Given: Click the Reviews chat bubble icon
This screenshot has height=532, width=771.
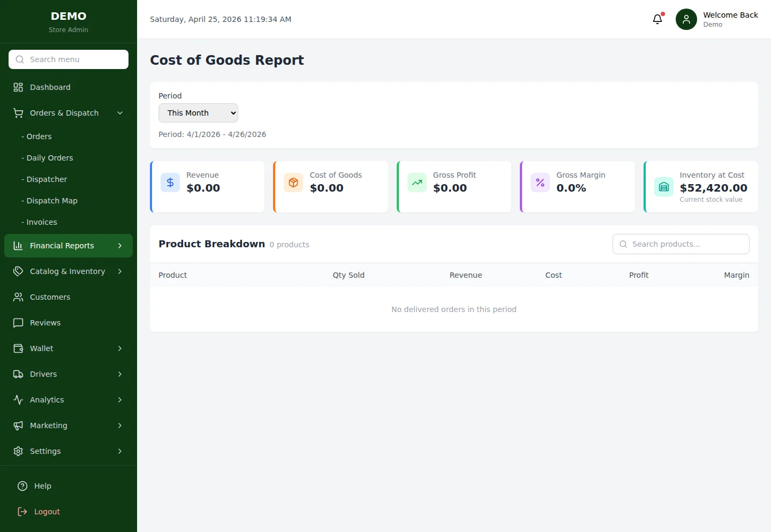Looking at the screenshot, I should click(x=18, y=323).
